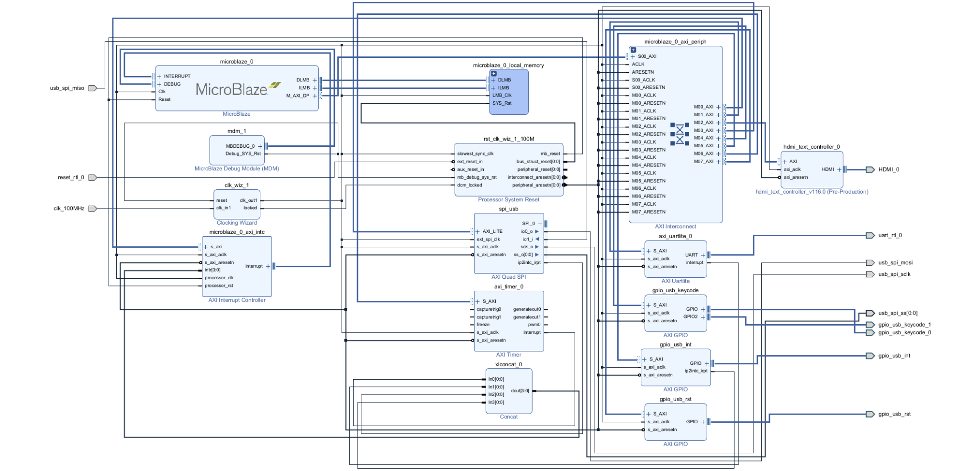Expand the microblaze_0_axi_periph hierarchy block
This screenshot has height=471, width=980.
pyautogui.click(x=633, y=50)
